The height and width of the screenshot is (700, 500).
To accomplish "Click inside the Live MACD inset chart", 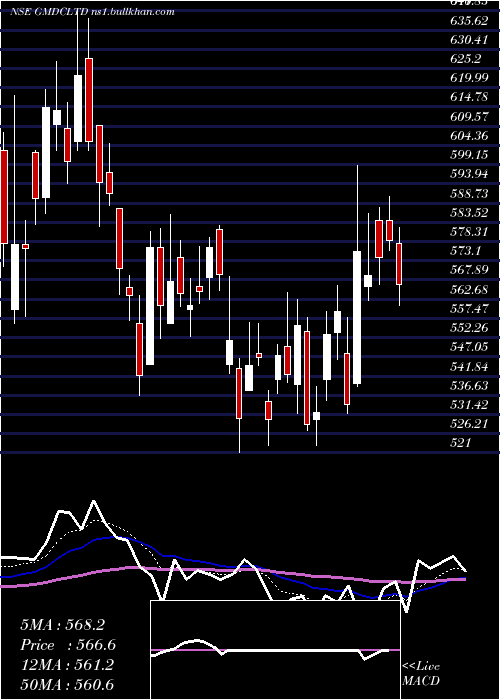I will coord(275,650).
